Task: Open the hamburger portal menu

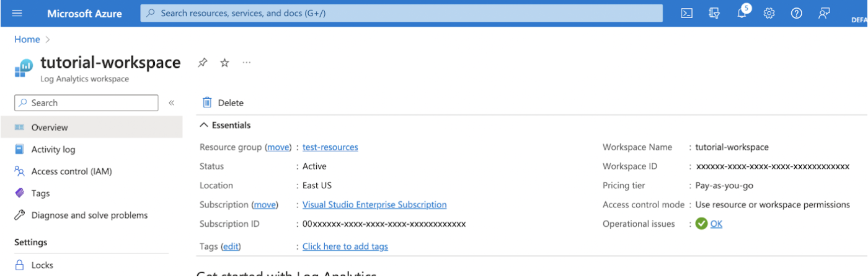Action: click(x=17, y=13)
